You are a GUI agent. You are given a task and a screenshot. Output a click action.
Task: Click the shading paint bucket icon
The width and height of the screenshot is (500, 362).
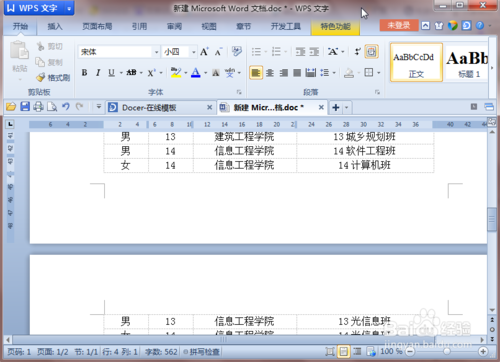click(x=349, y=73)
